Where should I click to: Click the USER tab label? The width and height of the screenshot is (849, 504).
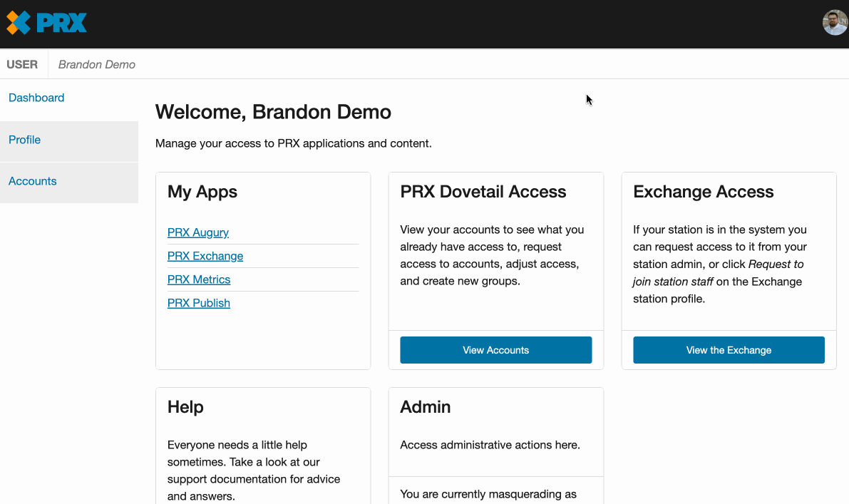coord(22,64)
